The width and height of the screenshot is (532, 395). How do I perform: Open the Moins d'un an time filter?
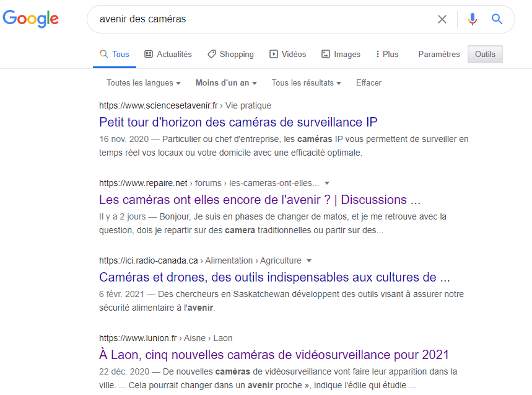[x=226, y=83]
